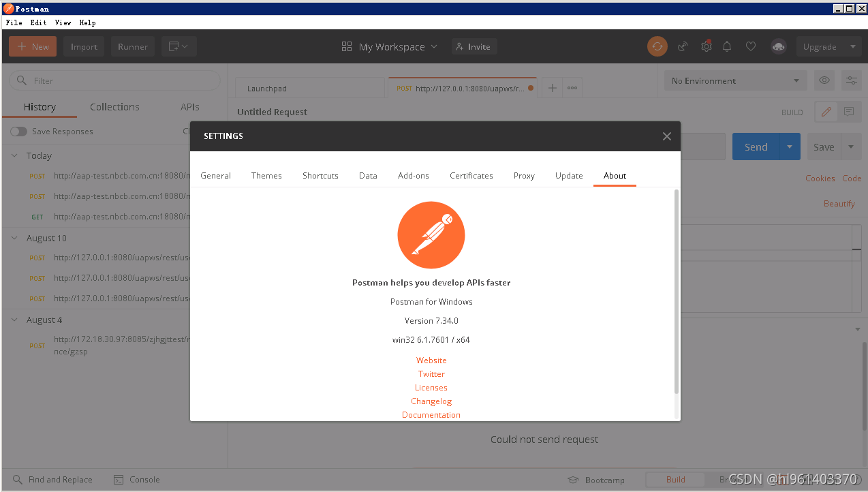Click the Find and Replace search icon
The image size is (868, 492).
[18, 480]
